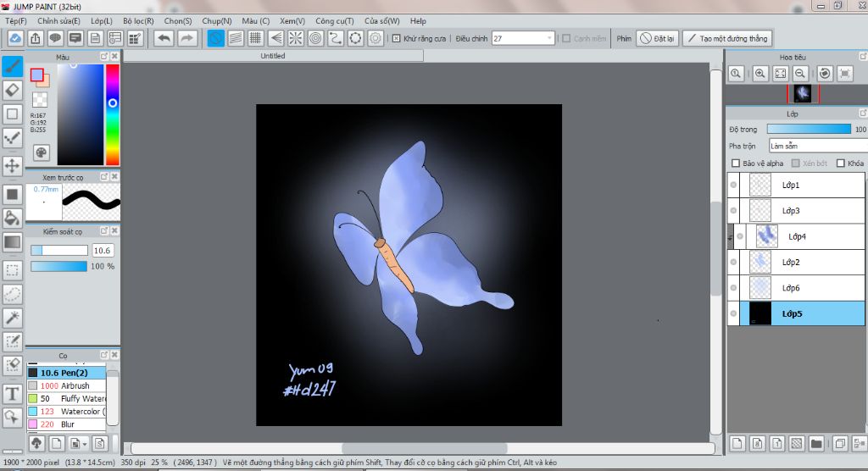Screen dimensions: 868x471
Task: Click the Undo arrow in toolbar
Action: point(164,38)
